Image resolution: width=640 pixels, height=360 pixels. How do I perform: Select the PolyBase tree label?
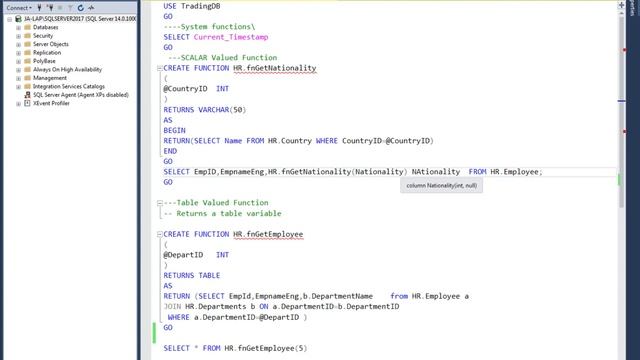coord(44,61)
